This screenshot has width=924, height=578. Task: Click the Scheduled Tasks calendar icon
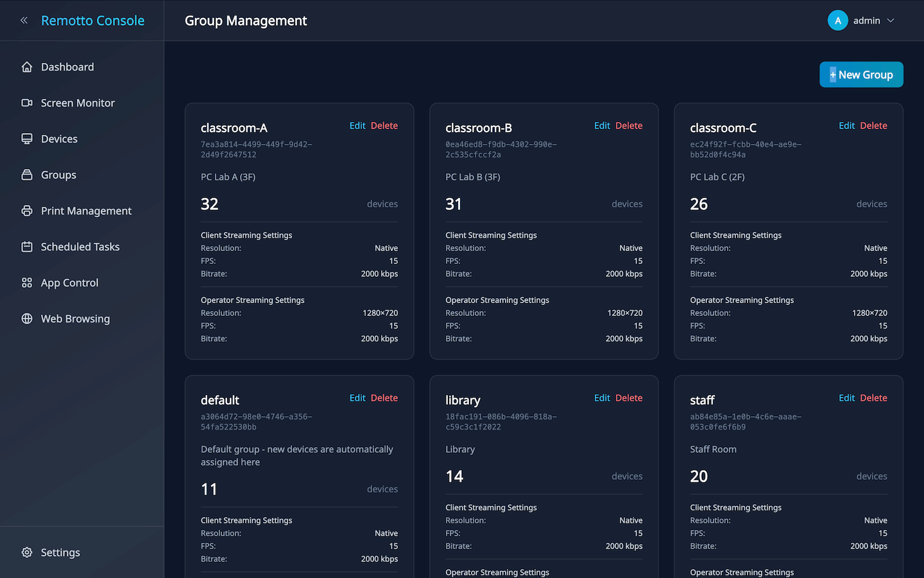click(27, 247)
